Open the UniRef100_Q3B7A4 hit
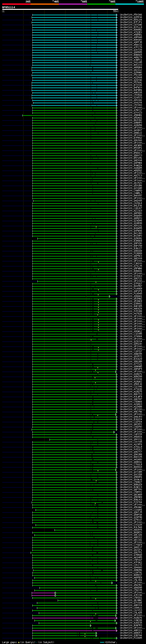146x644 pixels. coord(131,636)
